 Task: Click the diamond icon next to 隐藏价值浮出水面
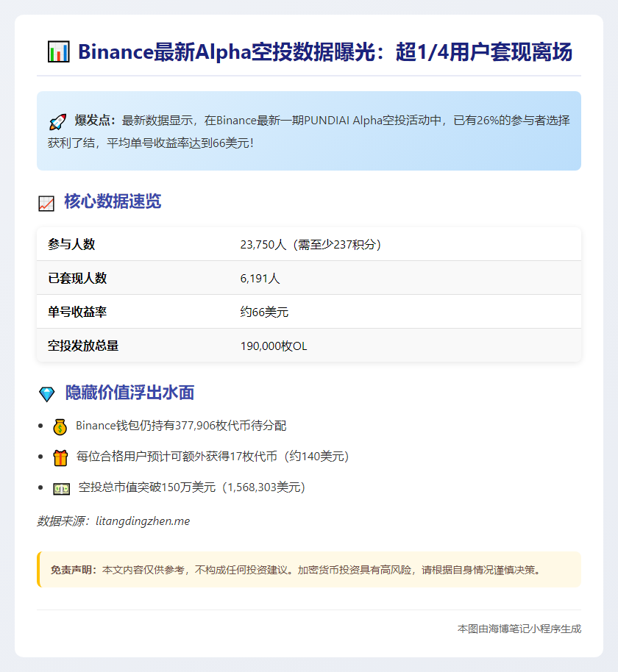pos(47,394)
